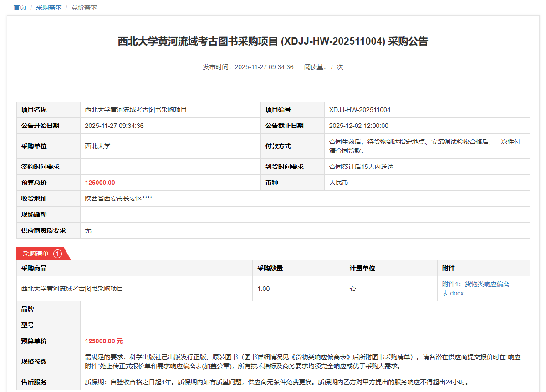Select the 采购清单 tab

[x=36, y=254]
